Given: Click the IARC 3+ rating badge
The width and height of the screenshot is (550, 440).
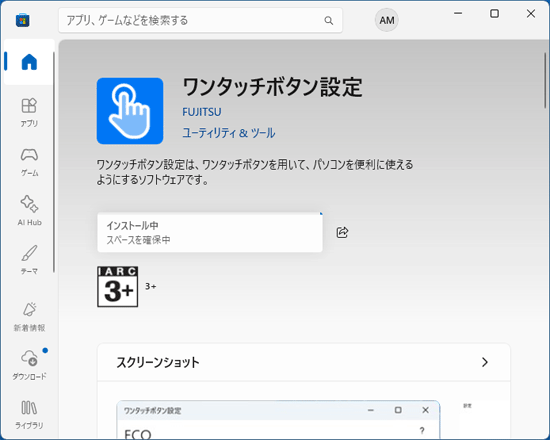Looking at the screenshot, I should click(118, 287).
